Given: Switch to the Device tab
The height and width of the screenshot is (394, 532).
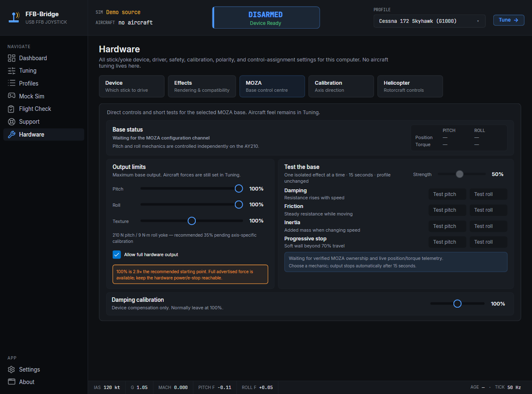Looking at the screenshot, I should [132, 86].
